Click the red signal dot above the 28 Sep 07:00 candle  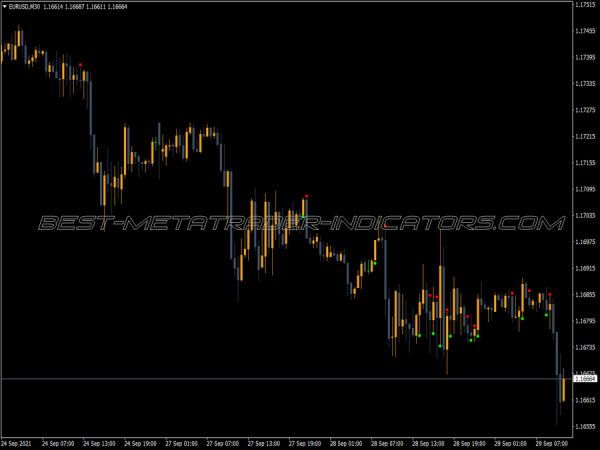tap(385, 226)
